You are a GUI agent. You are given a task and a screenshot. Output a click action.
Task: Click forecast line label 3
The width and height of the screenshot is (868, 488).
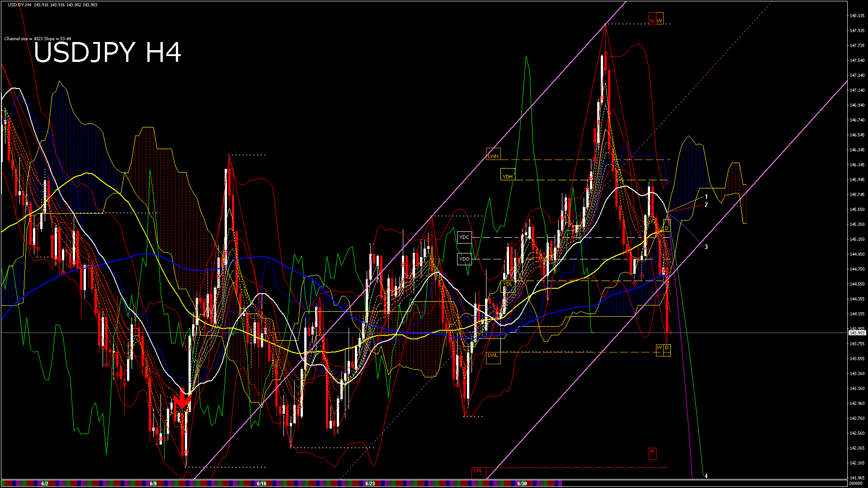pos(706,247)
